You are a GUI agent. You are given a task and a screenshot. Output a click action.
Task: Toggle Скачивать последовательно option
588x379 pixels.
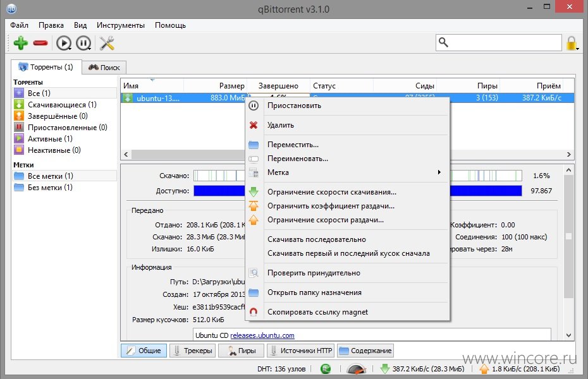pyautogui.click(x=348, y=239)
